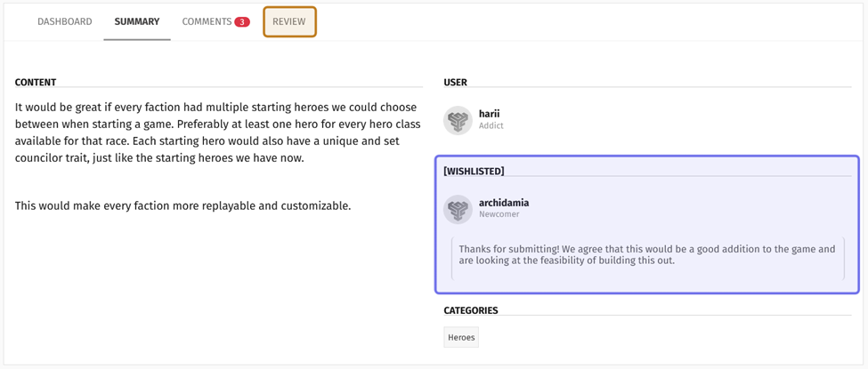The height and width of the screenshot is (369, 868).
Task: Open harii's user profile link
Action: coord(490,114)
